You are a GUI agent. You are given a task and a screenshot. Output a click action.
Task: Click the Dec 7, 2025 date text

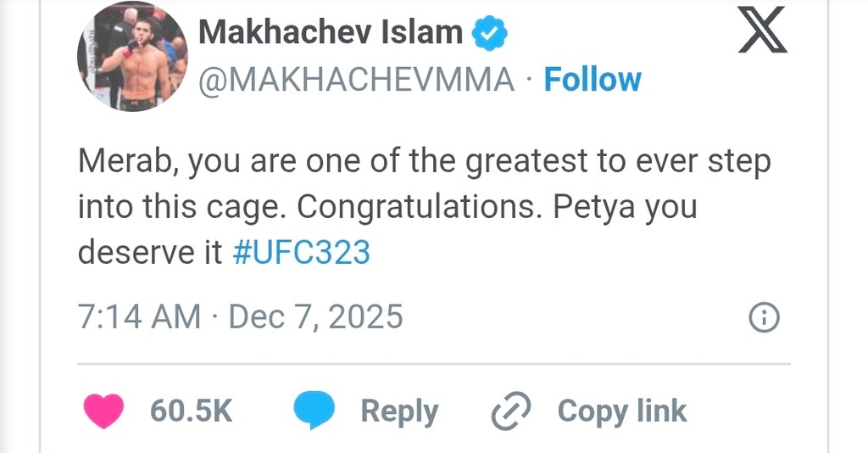(x=315, y=317)
